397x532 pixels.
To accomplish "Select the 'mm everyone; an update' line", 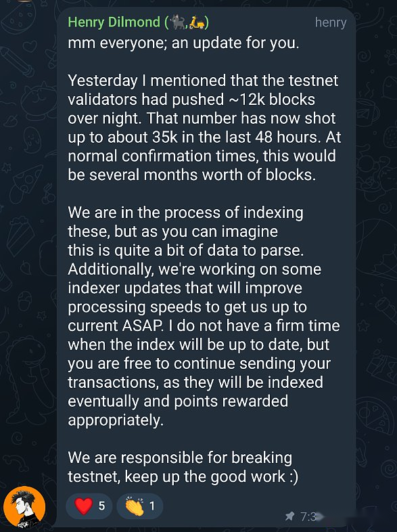I will coord(183,43).
